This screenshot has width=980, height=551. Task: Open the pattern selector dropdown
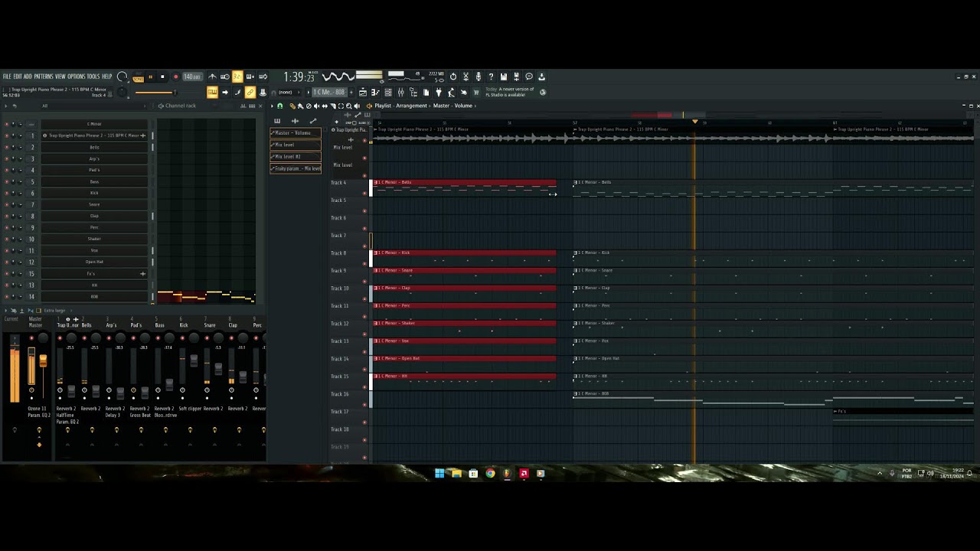coord(329,92)
